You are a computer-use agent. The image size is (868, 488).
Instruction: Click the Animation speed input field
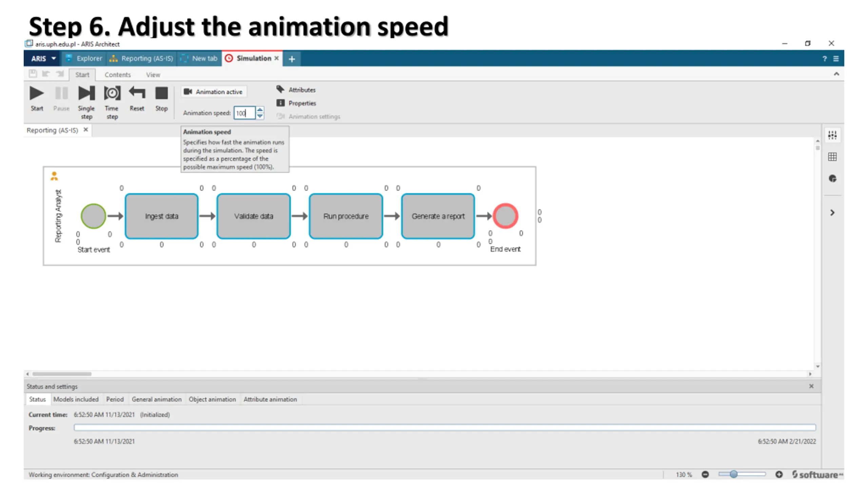pos(244,113)
